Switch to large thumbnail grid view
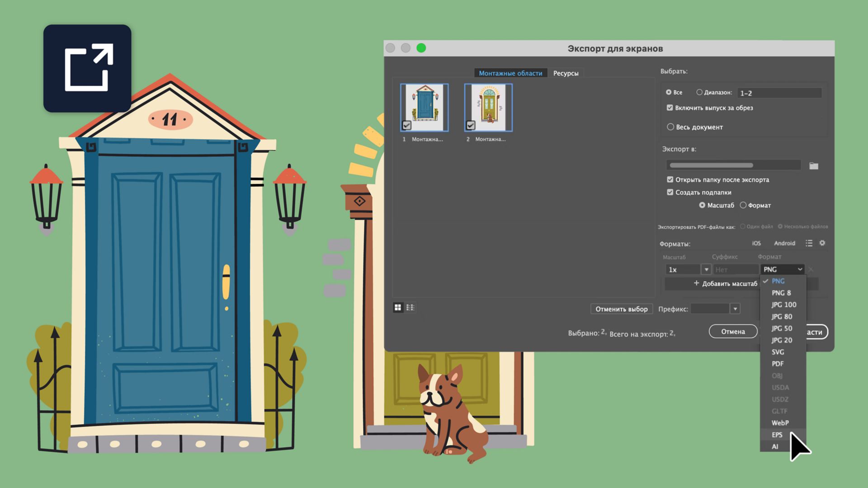The image size is (868, 488). pos(398,308)
